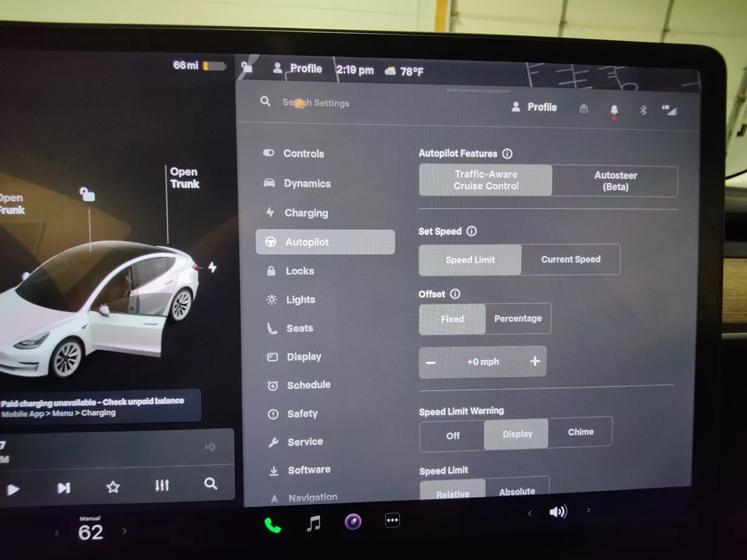The width and height of the screenshot is (747, 560).
Task: Launch the purple camera app icon
Action: point(353,521)
